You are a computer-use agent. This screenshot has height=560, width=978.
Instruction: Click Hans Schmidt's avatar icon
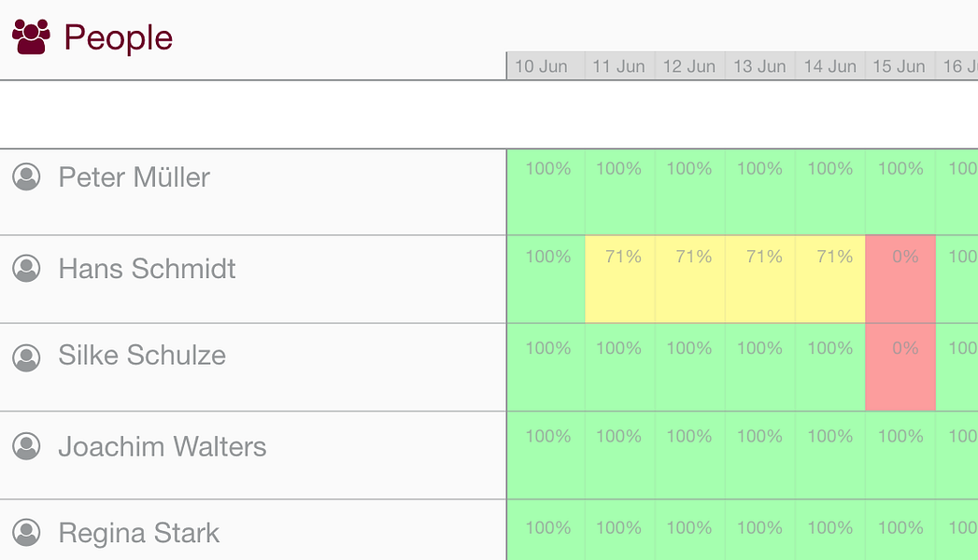click(x=26, y=269)
